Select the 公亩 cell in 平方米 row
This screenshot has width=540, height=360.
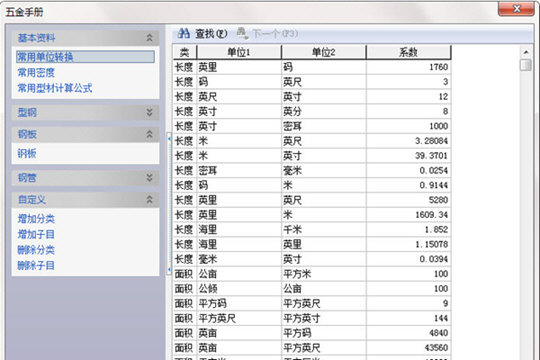[x=239, y=274]
